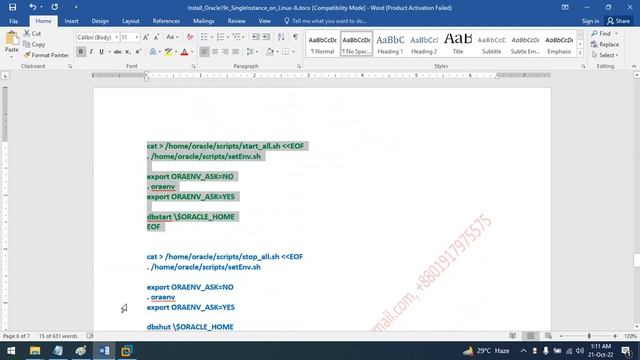The image size is (640, 360).
Task: Justify the paragraph text
Action: pyautogui.click(x=236, y=52)
